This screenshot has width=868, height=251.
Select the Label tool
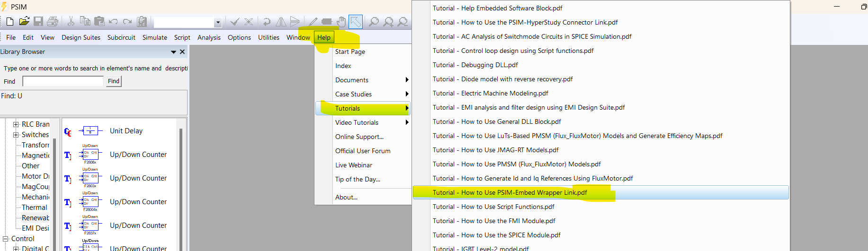327,22
